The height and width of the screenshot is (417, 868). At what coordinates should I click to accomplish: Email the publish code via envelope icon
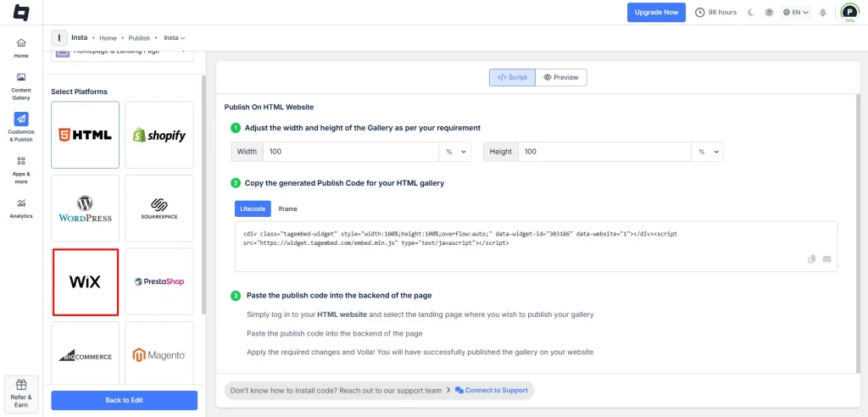click(x=826, y=259)
